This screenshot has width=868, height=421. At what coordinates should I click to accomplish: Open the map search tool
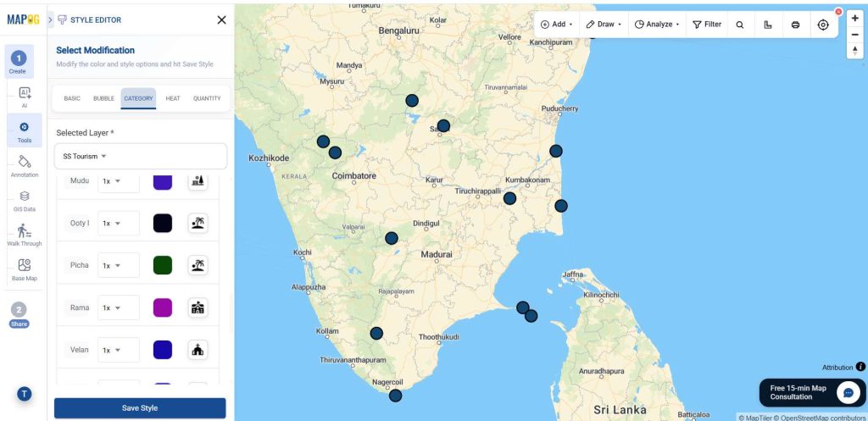pos(739,25)
